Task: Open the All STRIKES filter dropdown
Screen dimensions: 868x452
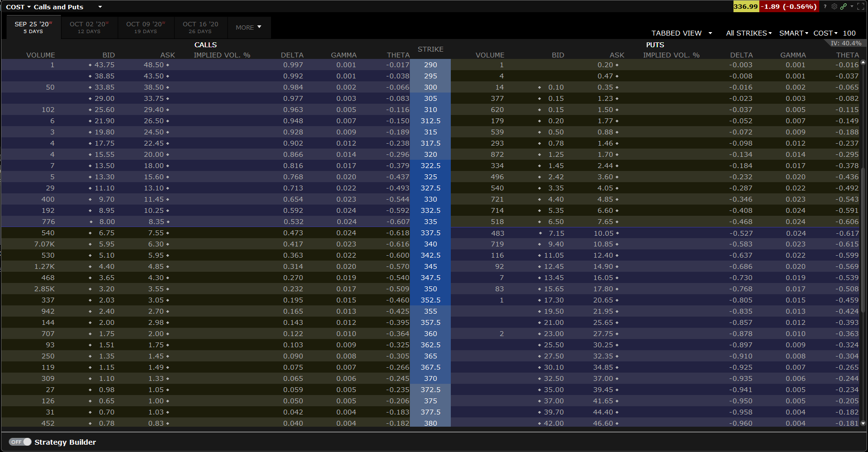Action: point(749,33)
